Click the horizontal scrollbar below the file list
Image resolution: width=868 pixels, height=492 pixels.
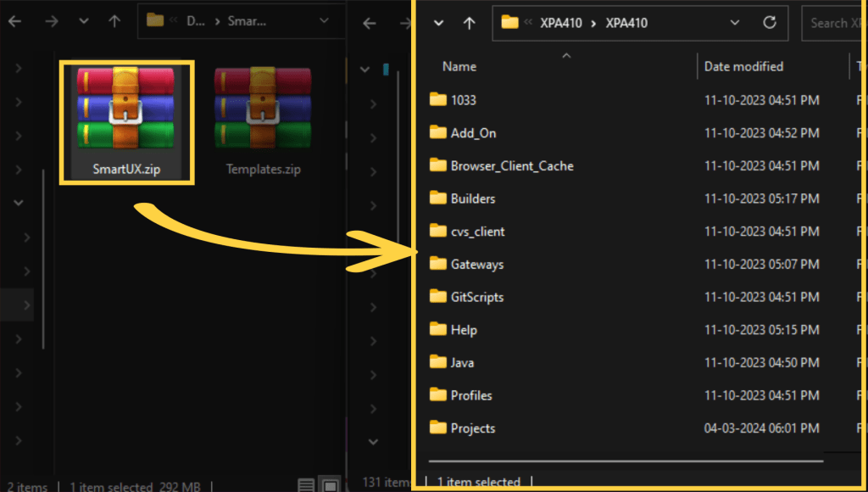tap(626, 462)
